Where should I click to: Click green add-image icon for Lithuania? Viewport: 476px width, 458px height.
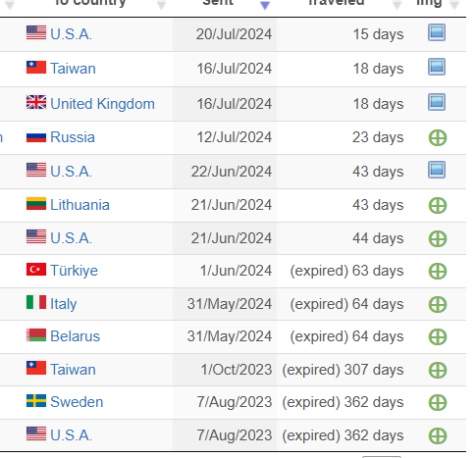pos(438,206)
